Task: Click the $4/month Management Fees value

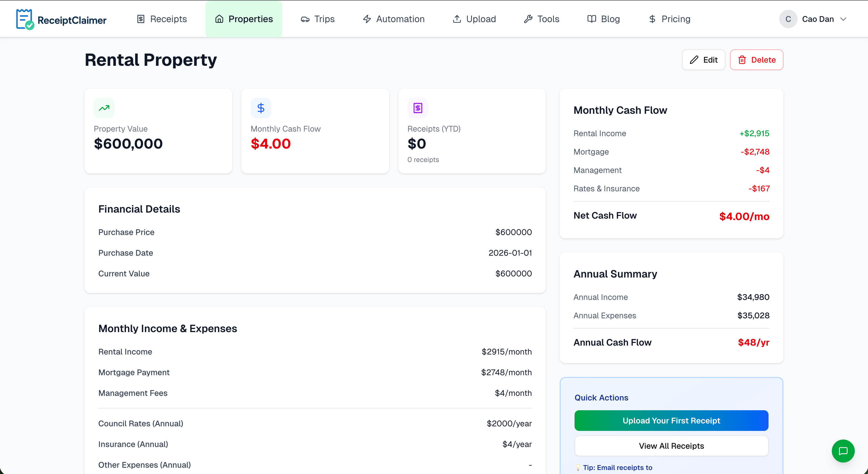Action: tap(513, 393)
